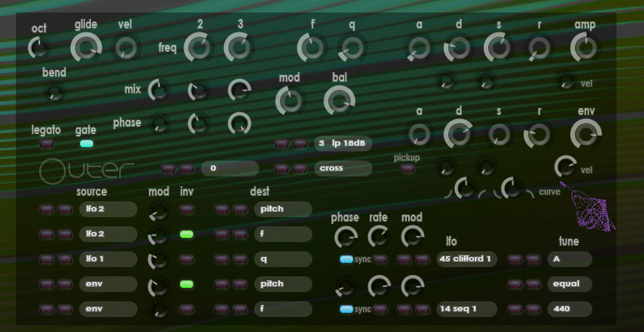This screenshot has height=332, width=644.
Task: Click the env amount knob
Action: (x=586, y=134)
